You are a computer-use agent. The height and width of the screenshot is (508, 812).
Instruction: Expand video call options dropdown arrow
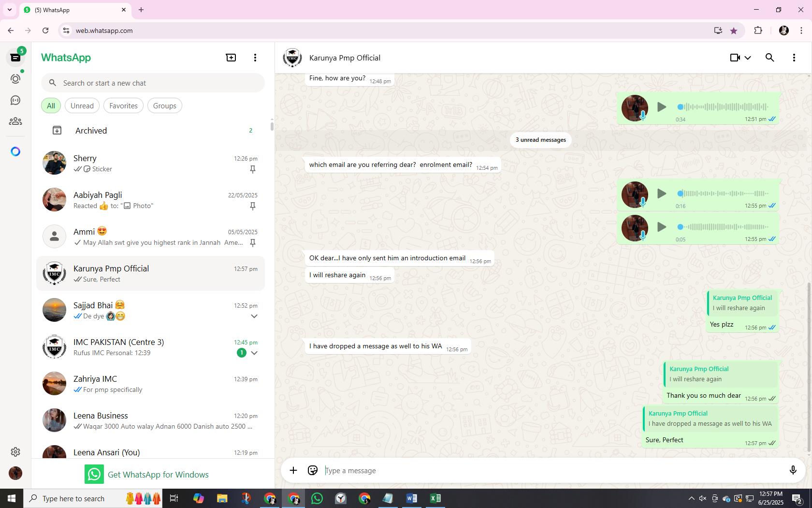coord(748,58)
